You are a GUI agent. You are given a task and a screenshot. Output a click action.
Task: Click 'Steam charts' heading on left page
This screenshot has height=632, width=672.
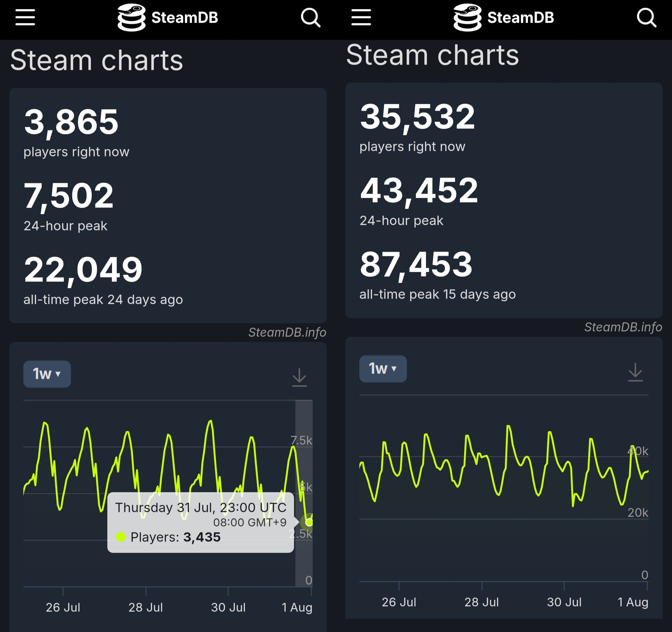[97, 60]
